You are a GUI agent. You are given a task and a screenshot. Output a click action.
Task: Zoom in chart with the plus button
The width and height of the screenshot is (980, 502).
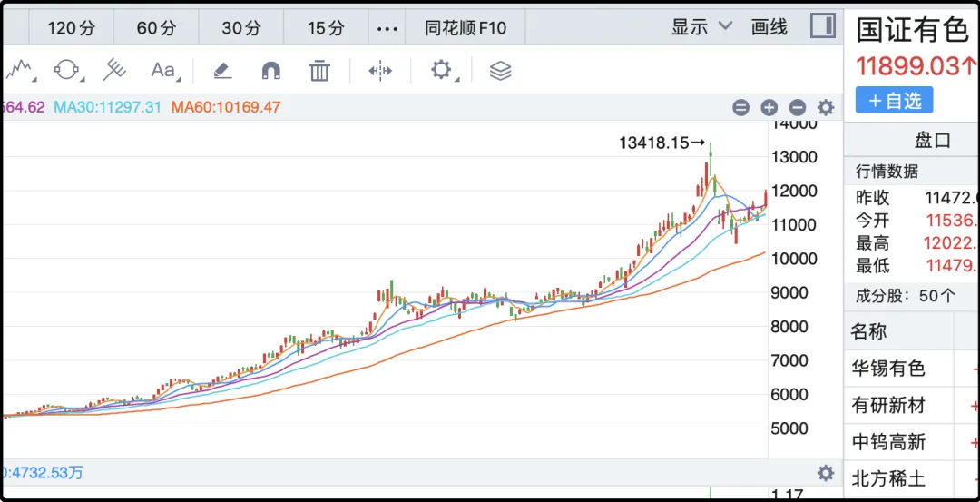click(769, 107)
